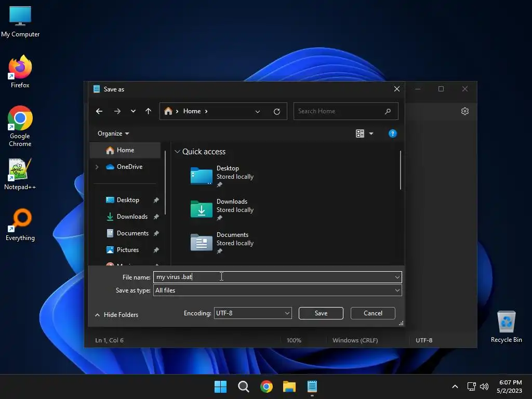This screenshot has width=532, height=399.
Task: Click the Cancel button
Action: point(373,313)
